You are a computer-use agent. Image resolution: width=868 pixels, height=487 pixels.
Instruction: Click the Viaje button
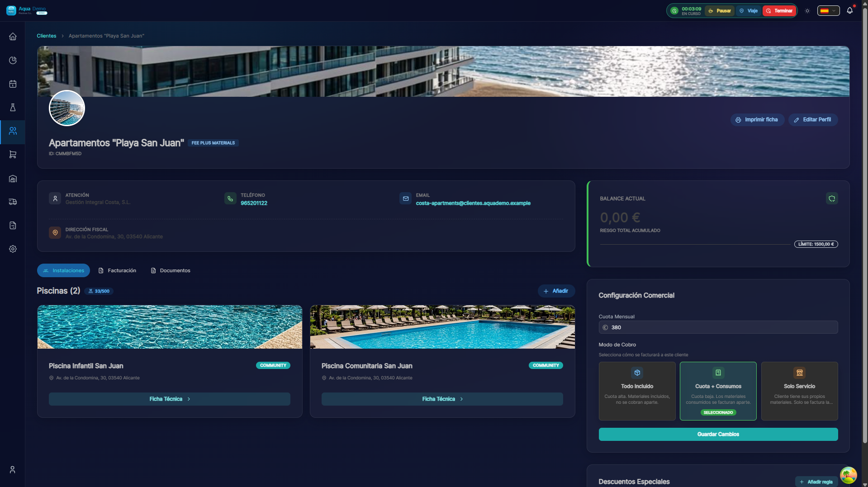click(749, 11)
